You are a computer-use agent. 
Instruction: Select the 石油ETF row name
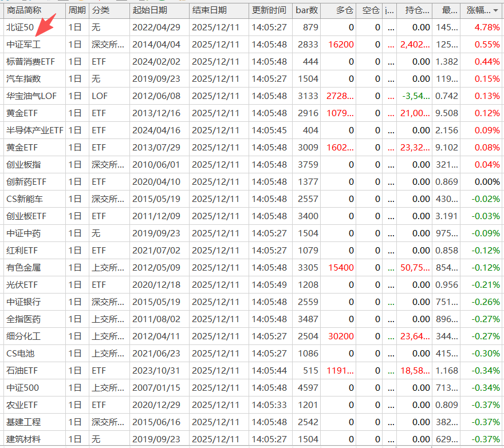(22, 371)
